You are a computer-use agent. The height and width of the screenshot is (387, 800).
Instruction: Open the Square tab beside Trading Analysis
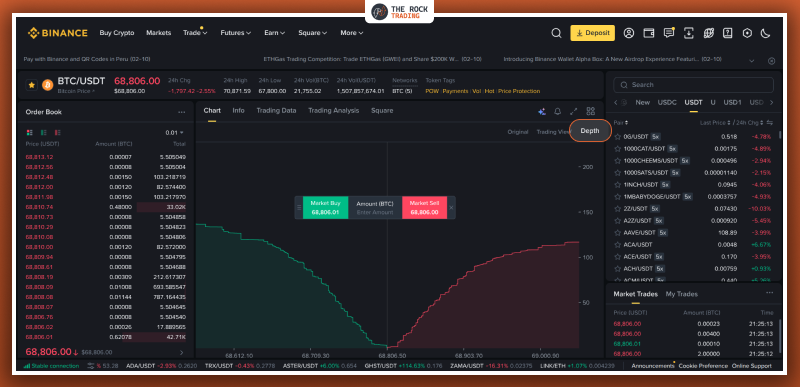click(x=382, y=111)
